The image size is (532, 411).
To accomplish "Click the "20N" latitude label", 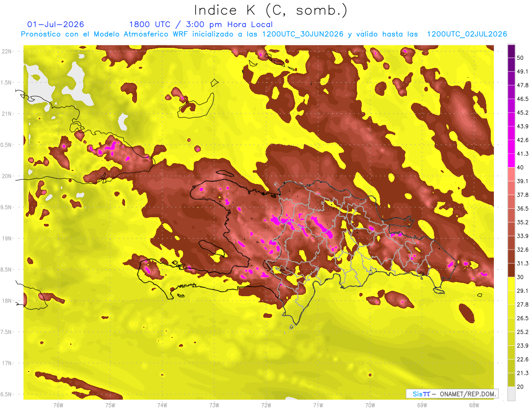I will (x=7, y=176).
